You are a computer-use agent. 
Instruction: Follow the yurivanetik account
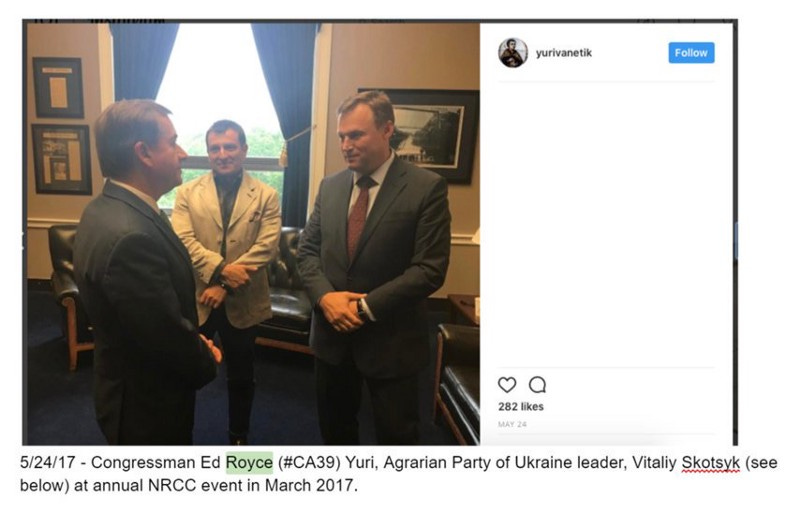691,53
